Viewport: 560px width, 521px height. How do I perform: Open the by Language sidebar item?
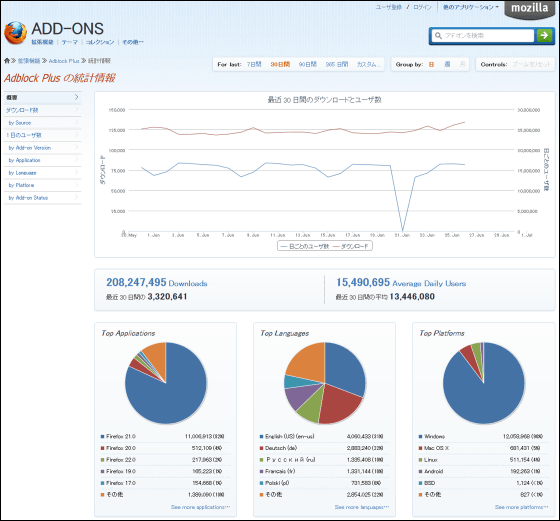pyautogui.click(x=42, y=172)
